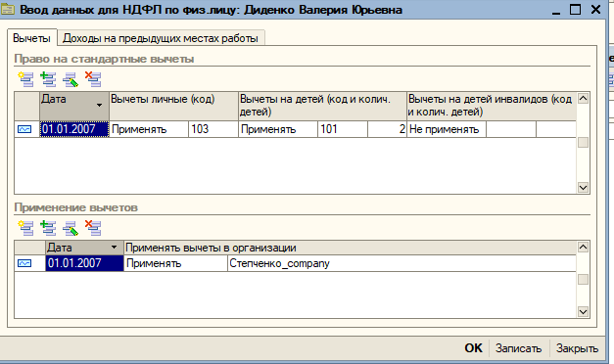Click the Не применять cell

(x=447, y=129)
